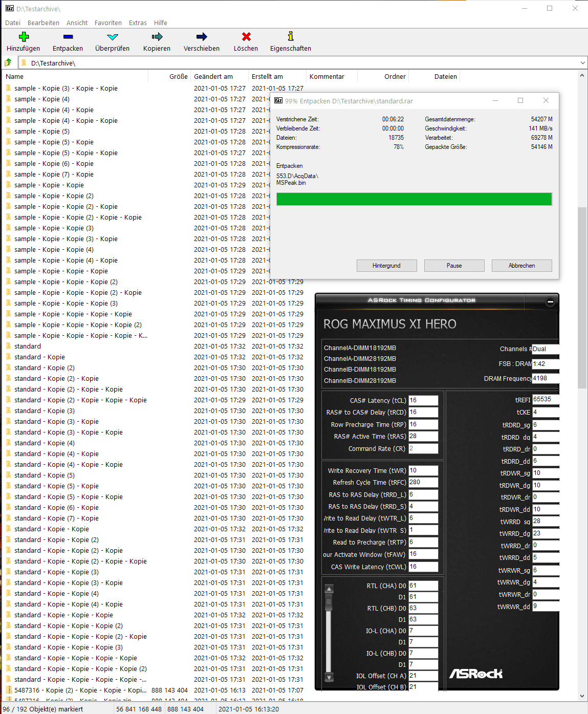Click the 7-Zip icon in main title bar
Image resolution: width=588 pixels, height=714 pixels.
(9, 8)
